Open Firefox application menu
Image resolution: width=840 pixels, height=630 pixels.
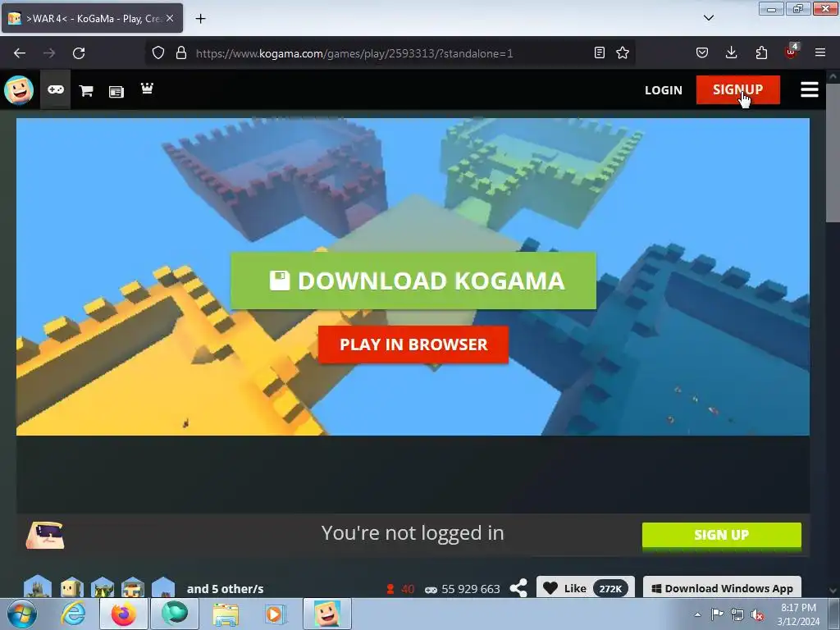coord(820,52)
